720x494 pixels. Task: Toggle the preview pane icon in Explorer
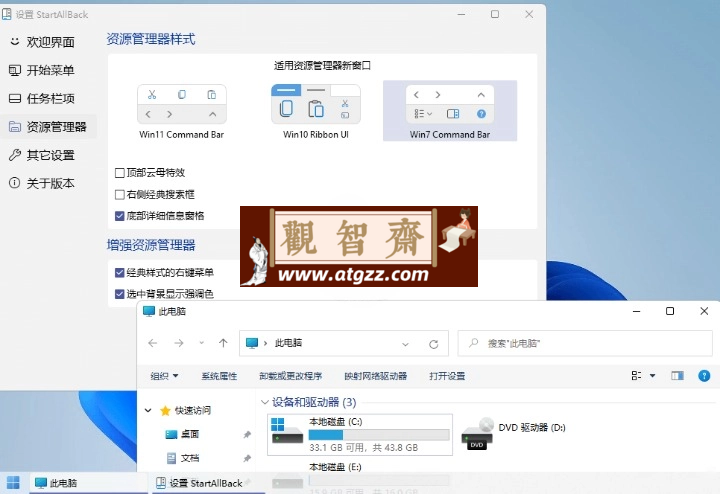coord(677,376)
